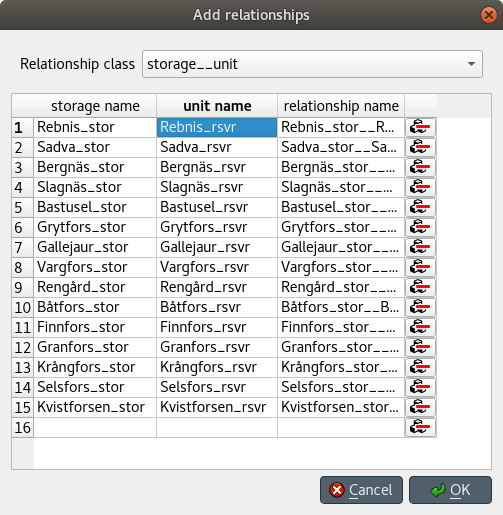Click the 'unit name' column header
This screenshot has height=515, width=503.
pos(217,106)
